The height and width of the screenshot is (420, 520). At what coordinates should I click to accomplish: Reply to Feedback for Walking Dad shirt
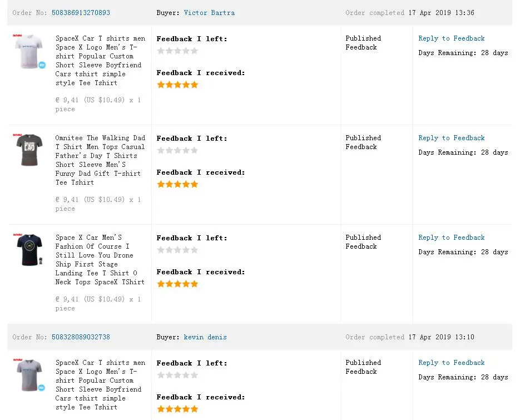(452, 137)
